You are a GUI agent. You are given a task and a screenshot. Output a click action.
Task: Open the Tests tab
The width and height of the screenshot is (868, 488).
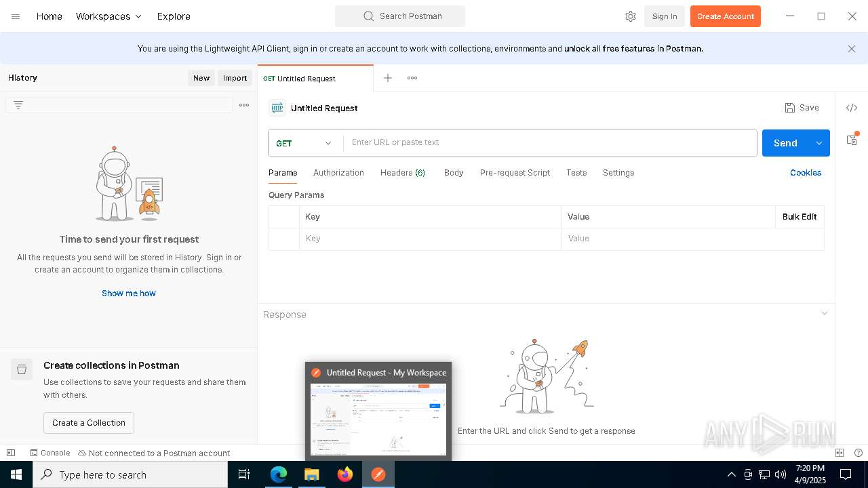(x=576, y=173)
